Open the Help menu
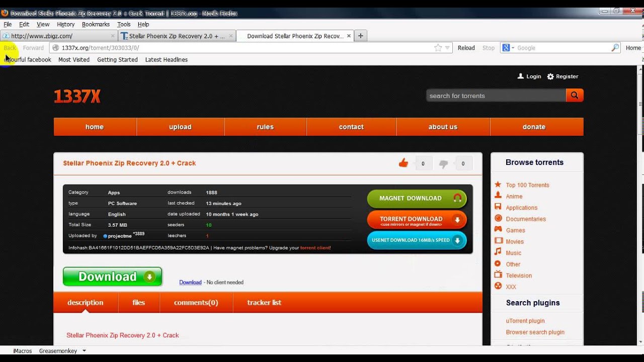This screenshot has width=644, height=362. point(143,24)
